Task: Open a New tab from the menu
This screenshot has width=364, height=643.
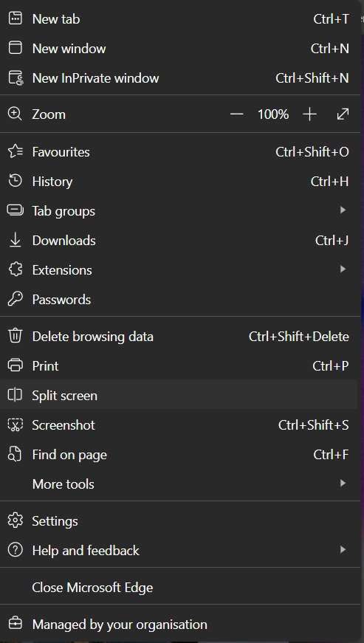Action: pyautogui.click(x=179, y=19)
